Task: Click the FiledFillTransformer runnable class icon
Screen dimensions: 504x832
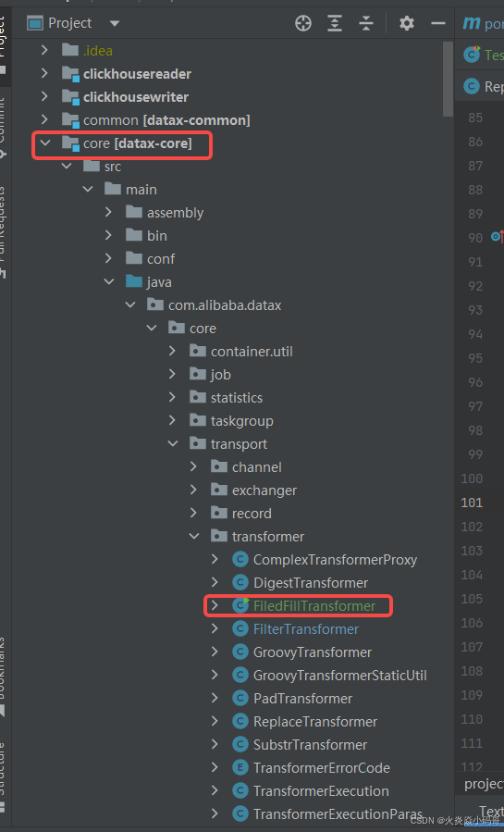Action: click(x=240, y=605)
